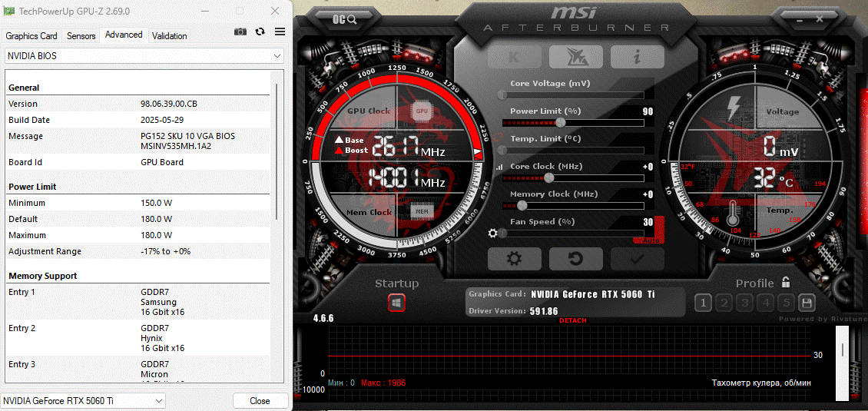Click the Power Limit value 90
868x411 pixels.
648,111
